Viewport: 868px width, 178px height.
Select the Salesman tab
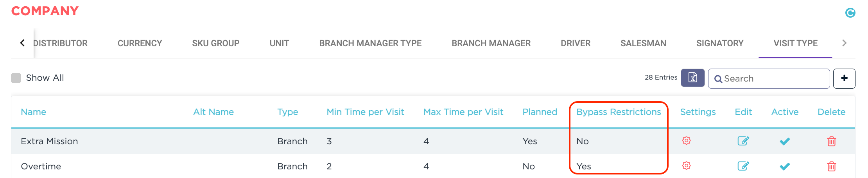643,43
